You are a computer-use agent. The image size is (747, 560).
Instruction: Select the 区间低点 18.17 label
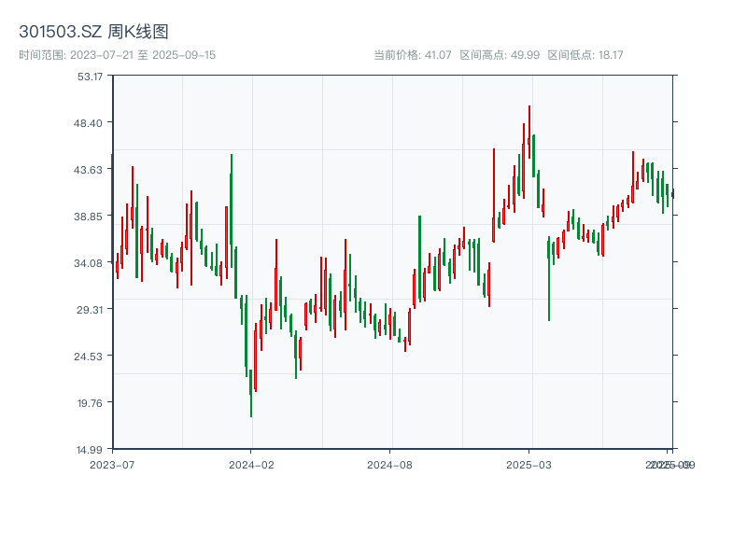tap(585, 55)
